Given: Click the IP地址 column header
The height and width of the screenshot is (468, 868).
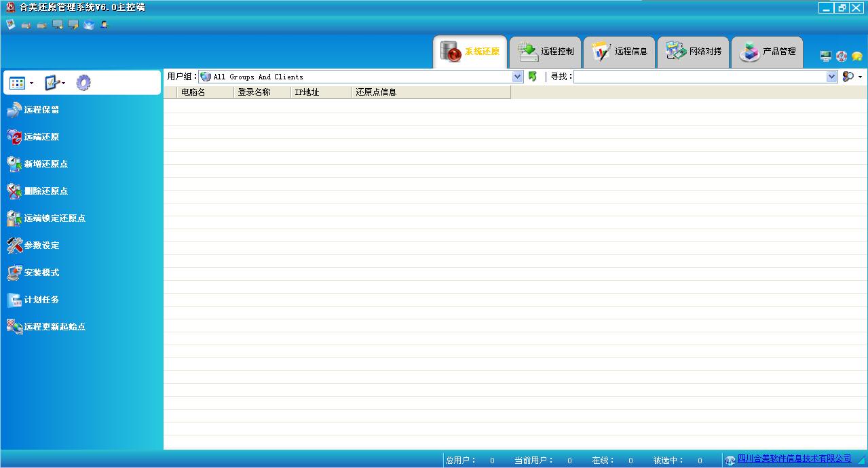Looking at the screenshot, I should click(x=321, y=92).
